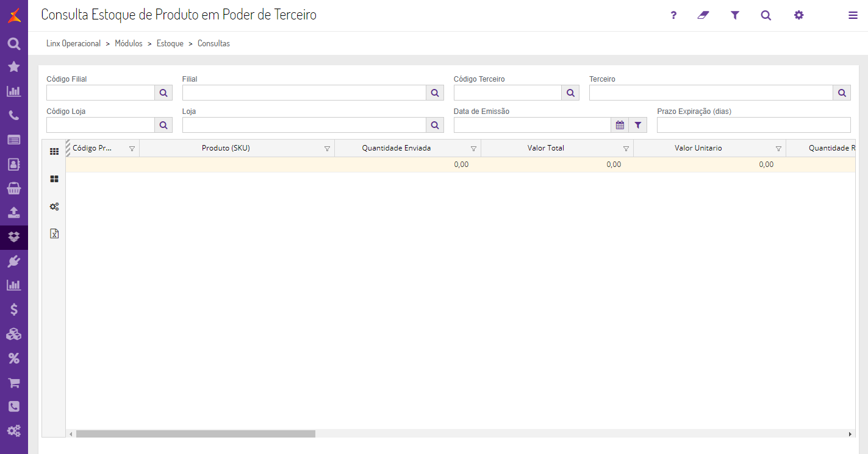Open the sidebar cogs settings icon
This screenshot has height=454, width=868.
point(14,431)
